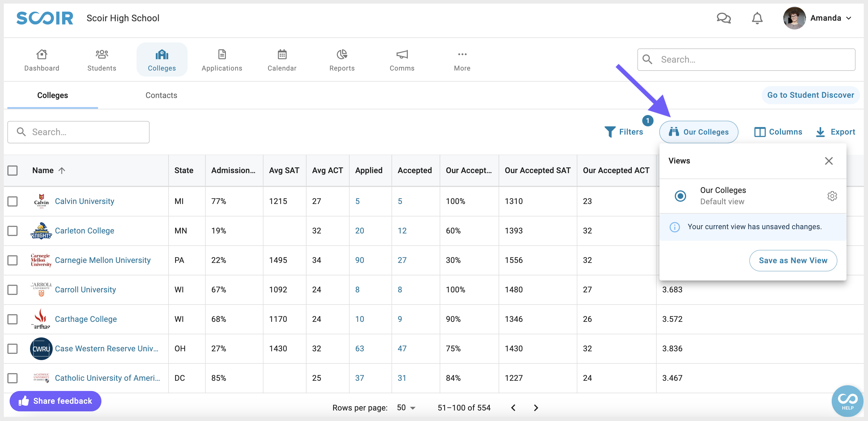Focus the colleges list Search field

tap(78, 132)
